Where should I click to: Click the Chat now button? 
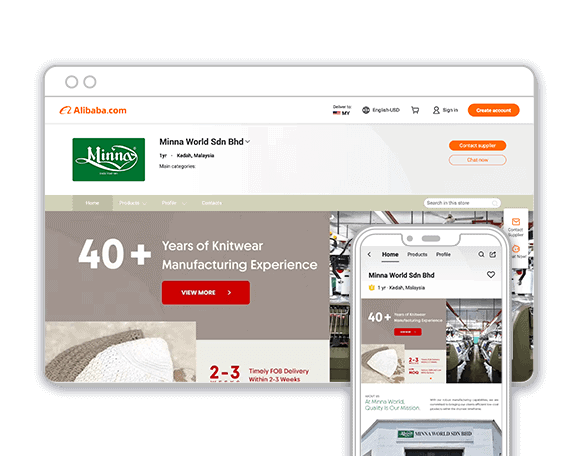[478, 160]
